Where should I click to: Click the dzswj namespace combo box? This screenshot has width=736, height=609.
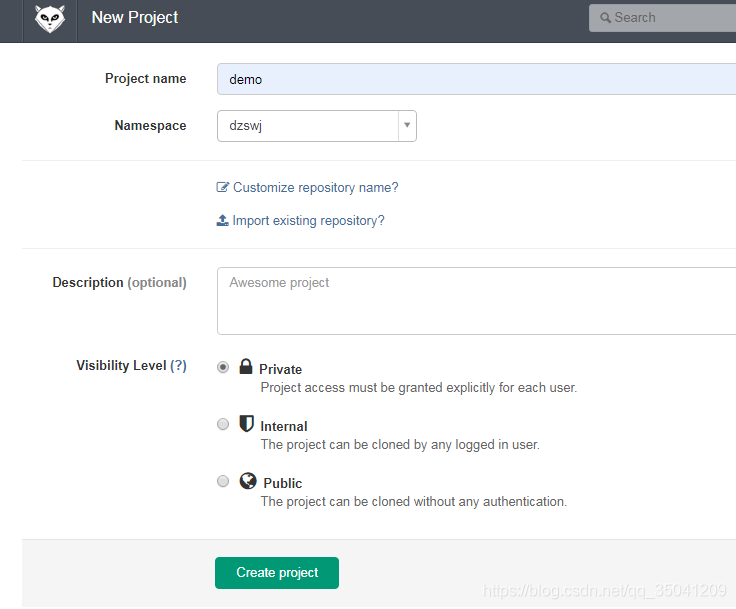[x=317, y=126]
